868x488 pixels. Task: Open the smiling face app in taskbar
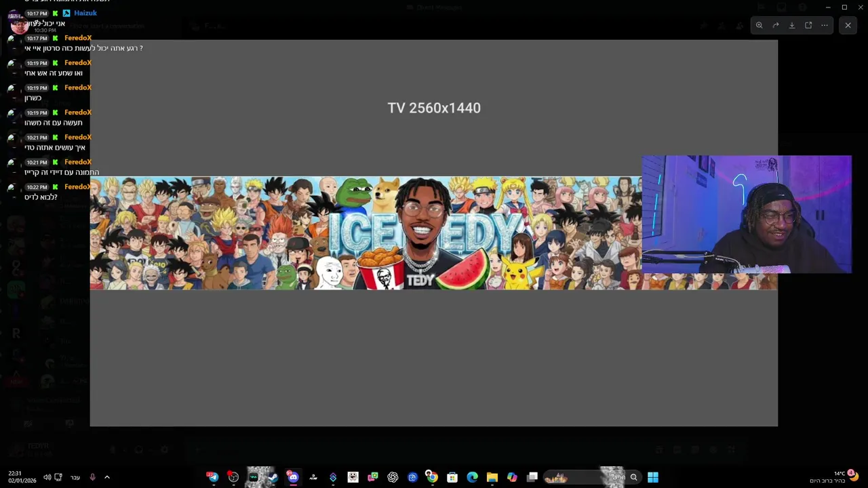(353, 477)
